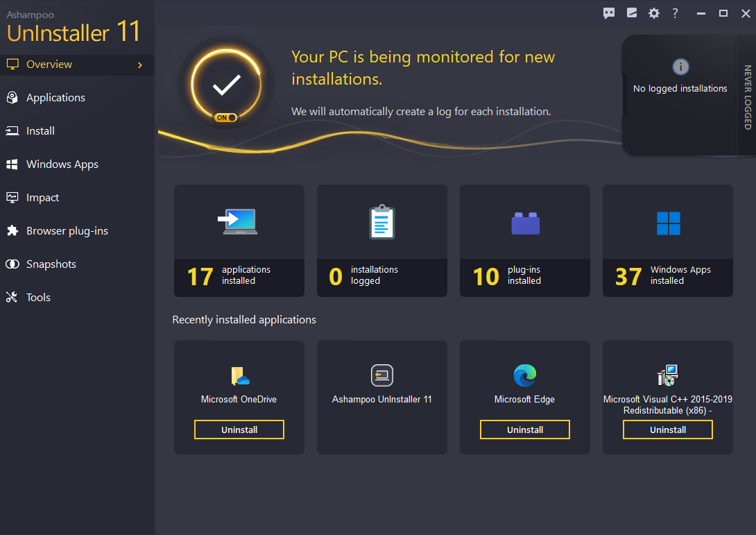Click the Windows Apps grid icon
Viewport: 756px width, 535px height.
(x=11, y=164)
